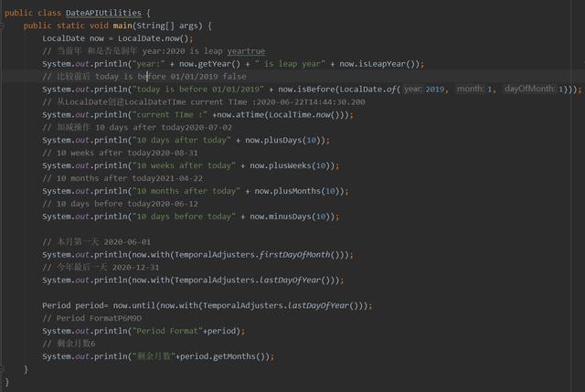Image resolution: width=585 pixels, height=392 pixels.
Task: Click the firstDayOfMonth() method call
Action: coord(299,255)
